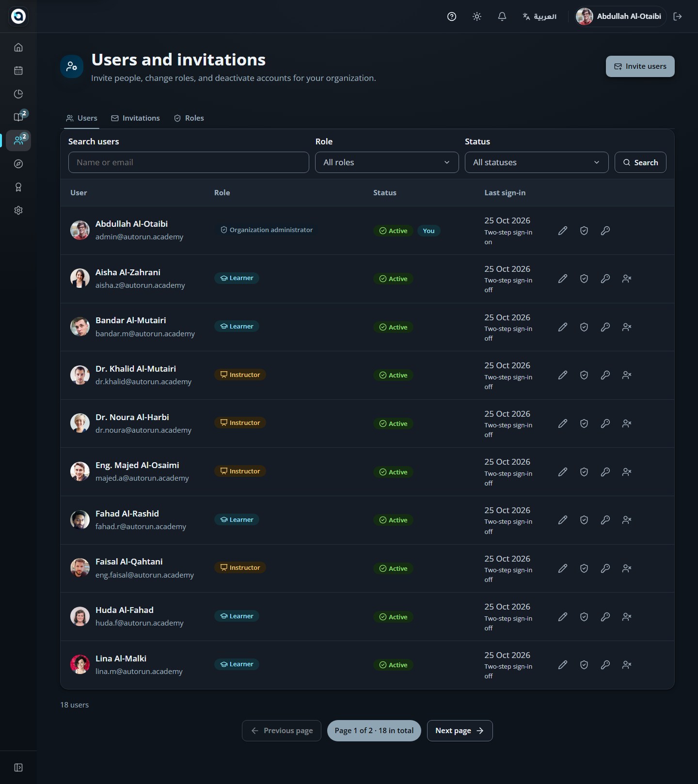Viewport: 698px width, 784px height.
Task: Deactivate Dr. Noura Al-Harbi user icon
Action: click(x=627, y=423)
